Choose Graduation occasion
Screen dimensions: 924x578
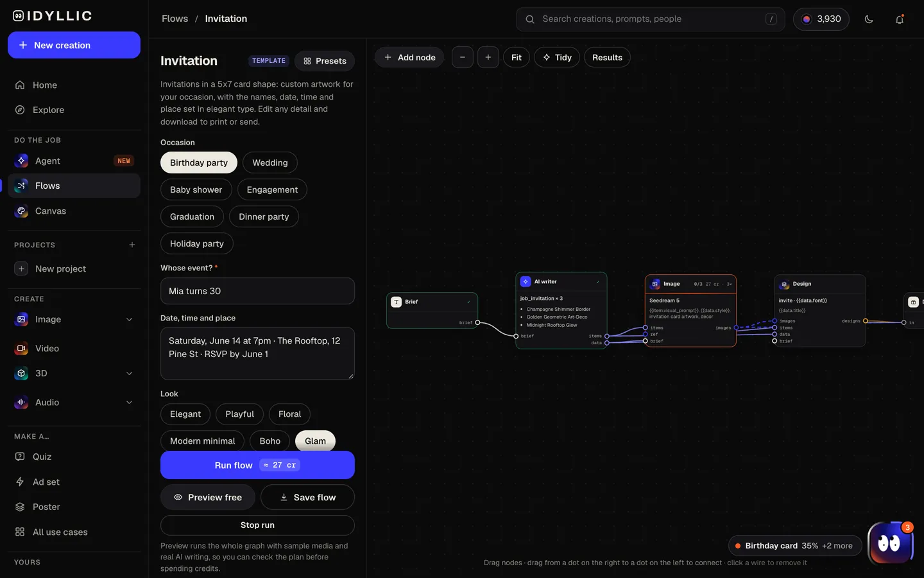tap(192, 216)
